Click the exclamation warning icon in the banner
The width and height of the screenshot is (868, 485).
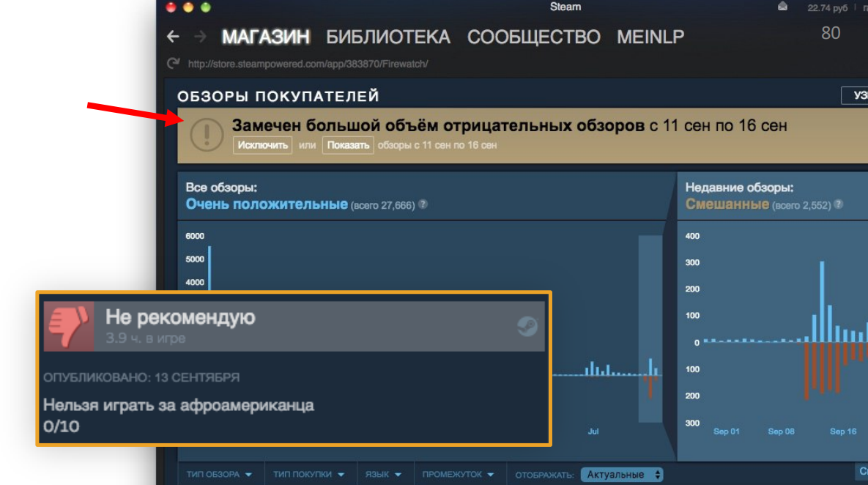click(x=206, y=136)
